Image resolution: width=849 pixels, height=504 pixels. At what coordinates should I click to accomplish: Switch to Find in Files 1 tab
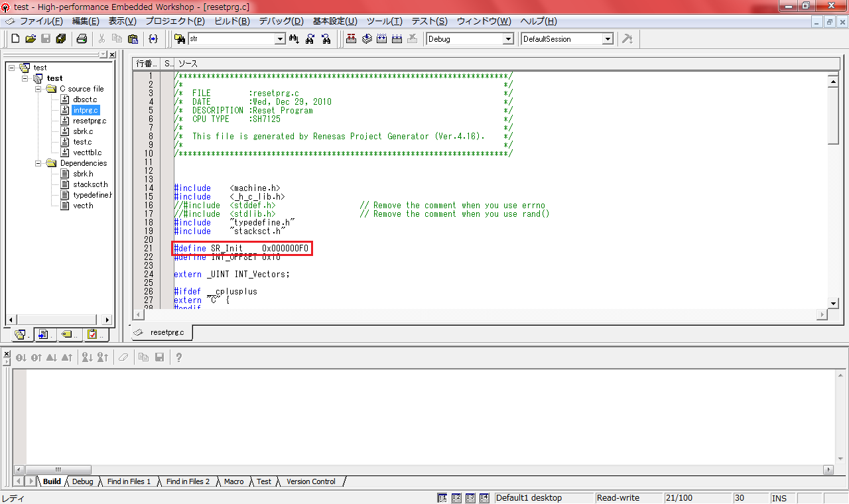(129, 481)
